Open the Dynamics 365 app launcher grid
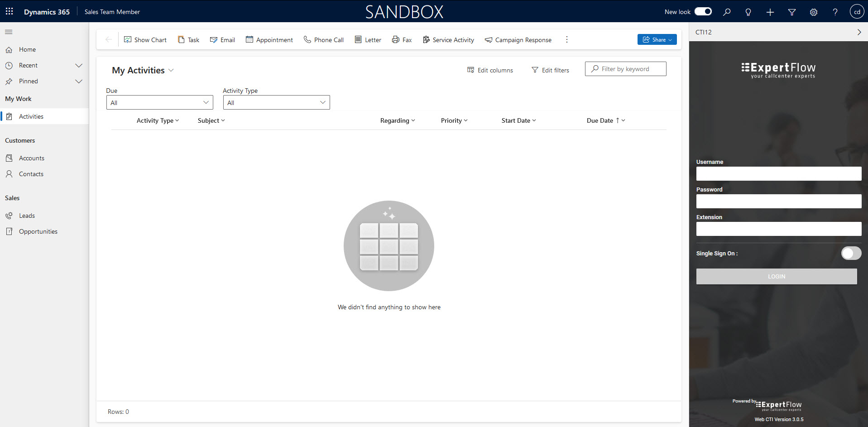The height and width of the screenshot is (427, 868). pyautogui.click(x=9, y=11)
